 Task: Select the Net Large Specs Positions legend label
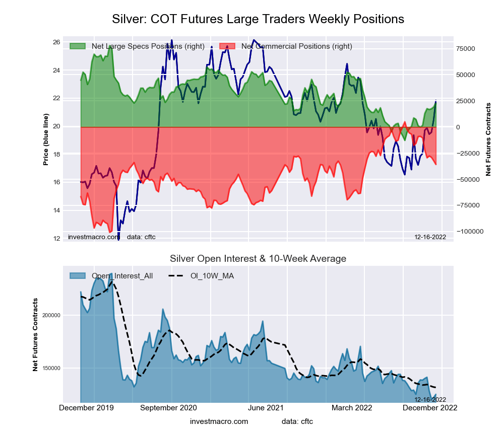pyautogui.click(x=148, y=46)
